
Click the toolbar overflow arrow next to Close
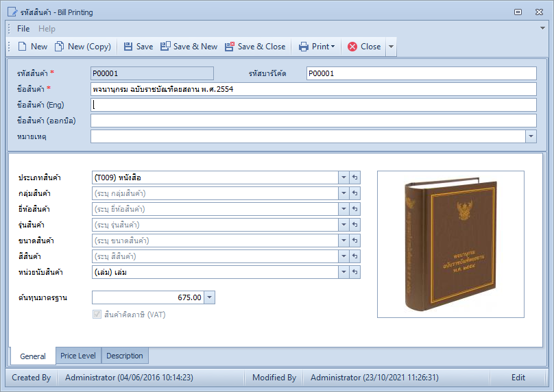click(391, 47)
